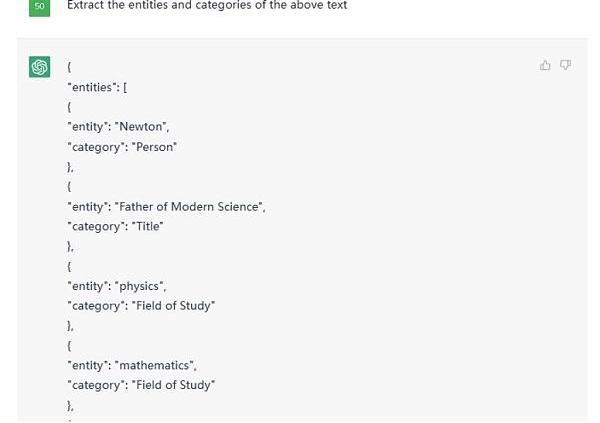Click the "category": "Person" line
Screen dimensions: 600x423
click(122, 147)
